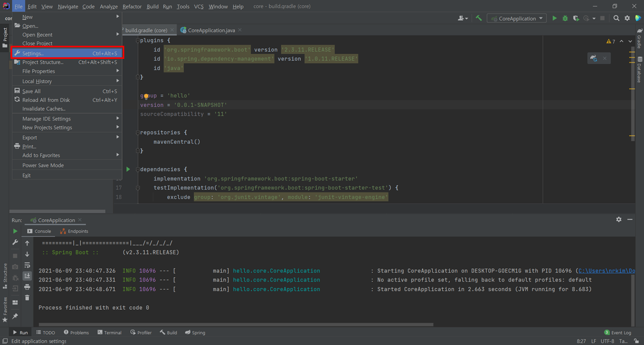Click the console horizontal scrollbar
This screenshot has height=345, width=644.
236,324
